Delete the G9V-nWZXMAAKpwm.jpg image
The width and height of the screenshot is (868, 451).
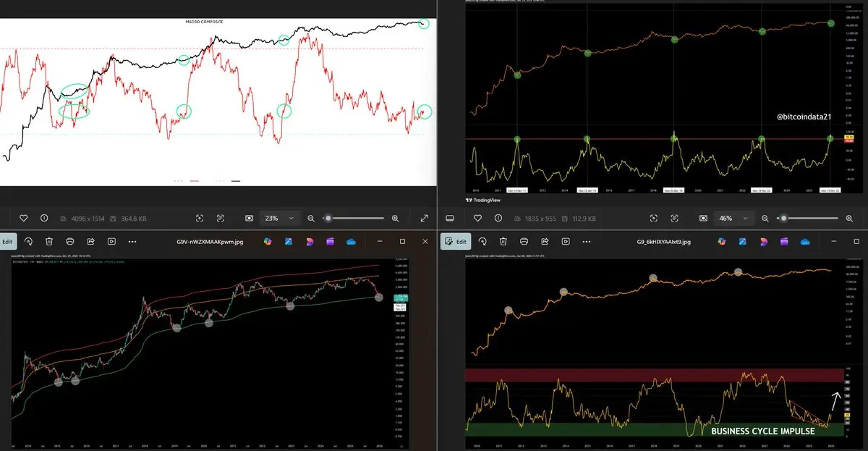49,242
